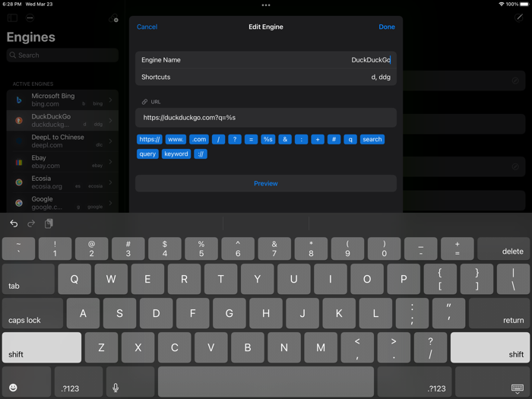The height and width of the screenshot is (399, 532).
Task: Switch to left .?123 symbols keyboard
Action: coord(78,382)
